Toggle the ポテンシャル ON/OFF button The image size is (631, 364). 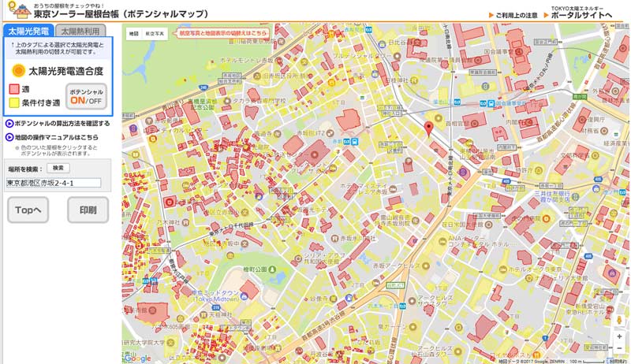pos(87,96)
